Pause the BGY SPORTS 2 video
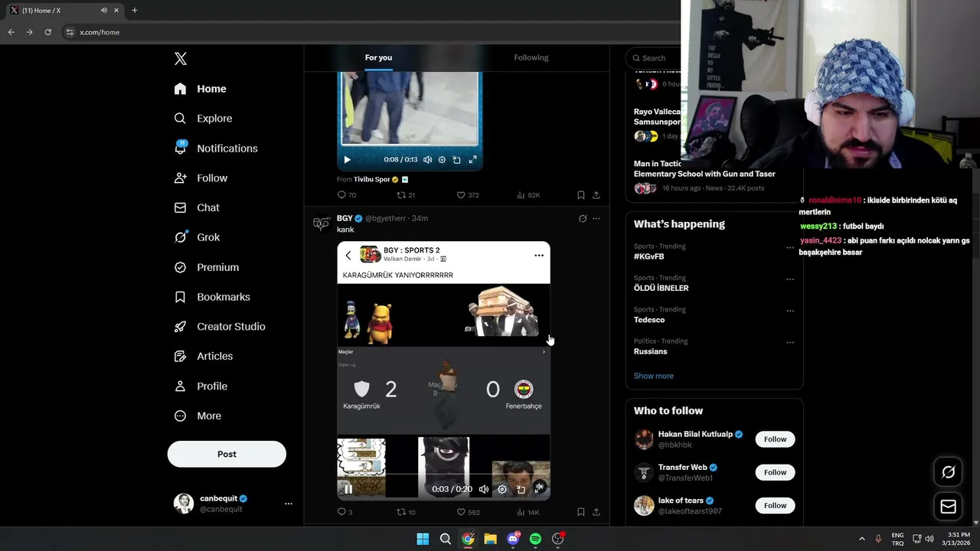 tap(347, 489)
